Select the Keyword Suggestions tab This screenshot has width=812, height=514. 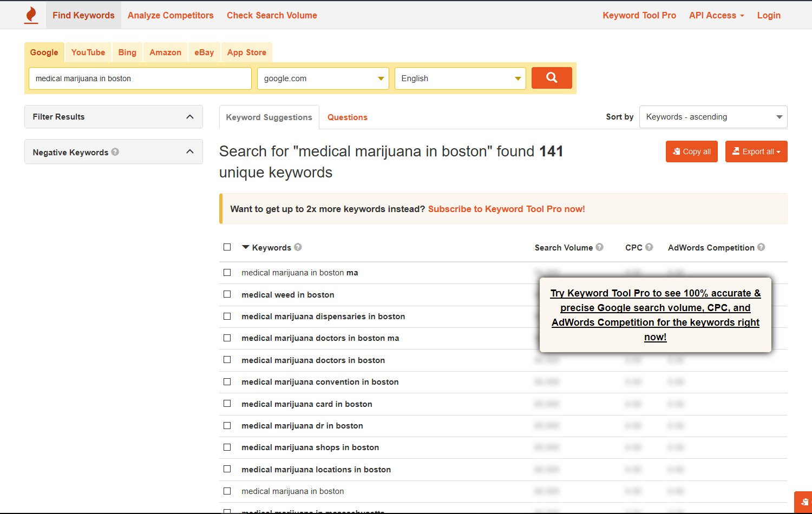click(269, 117)
